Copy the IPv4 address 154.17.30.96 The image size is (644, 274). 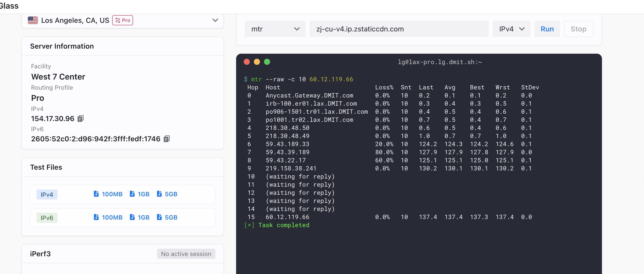pos(81,119)
